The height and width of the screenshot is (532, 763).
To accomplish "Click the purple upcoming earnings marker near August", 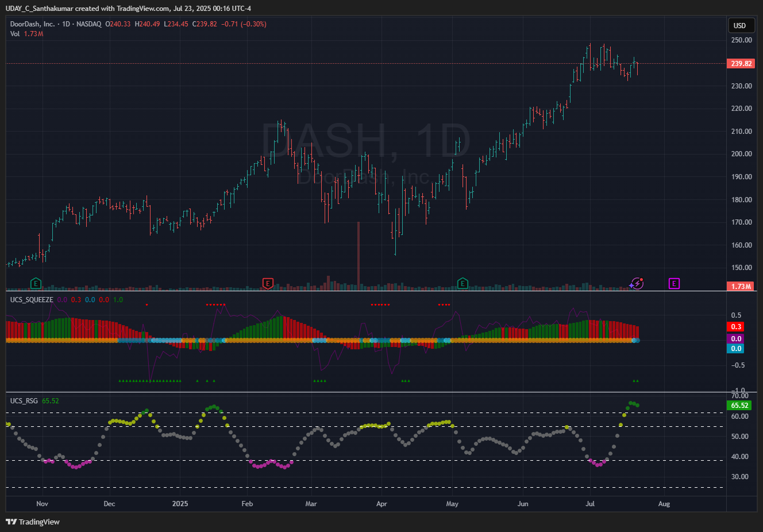I will click(x=674, y=283).
